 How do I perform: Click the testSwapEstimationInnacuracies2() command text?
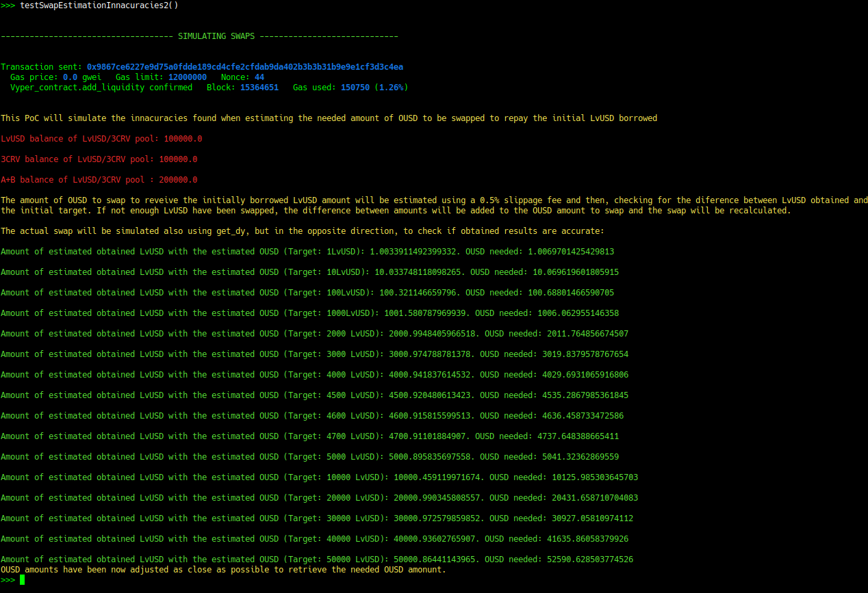click(100, 5)
